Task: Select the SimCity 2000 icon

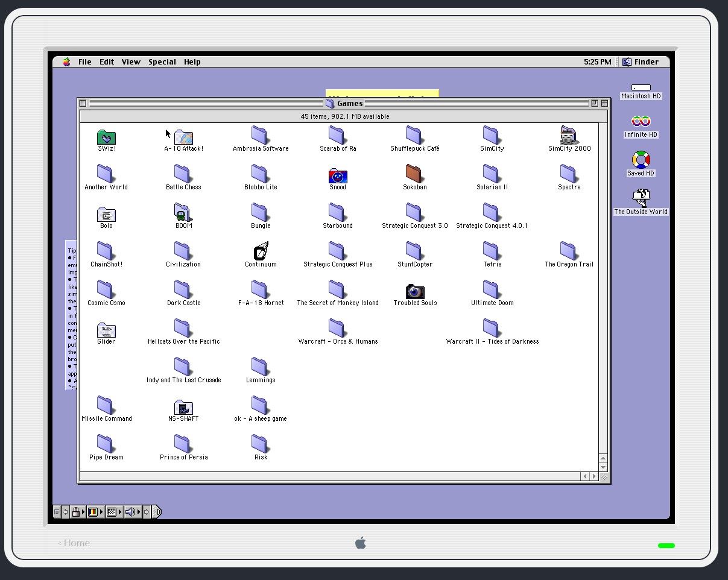Action: click(x=569, y=136)
